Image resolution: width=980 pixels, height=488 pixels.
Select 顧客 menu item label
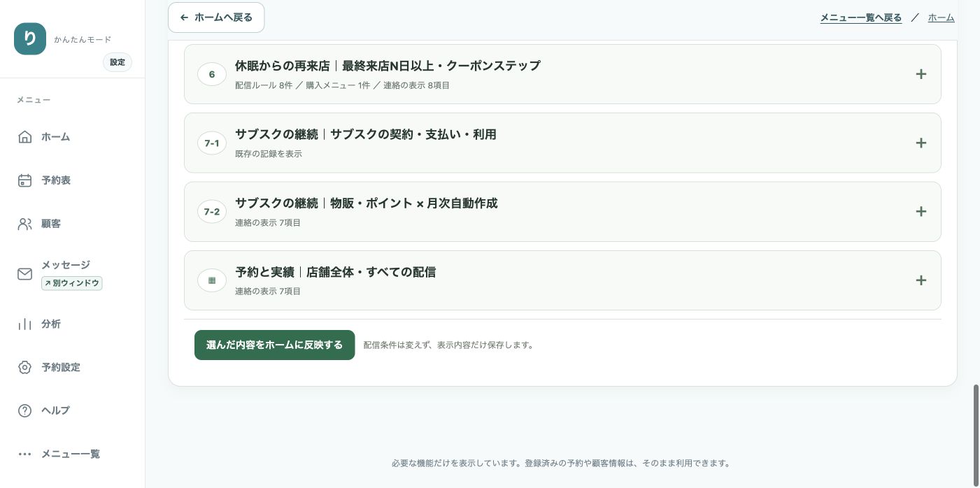coord(51,224)
